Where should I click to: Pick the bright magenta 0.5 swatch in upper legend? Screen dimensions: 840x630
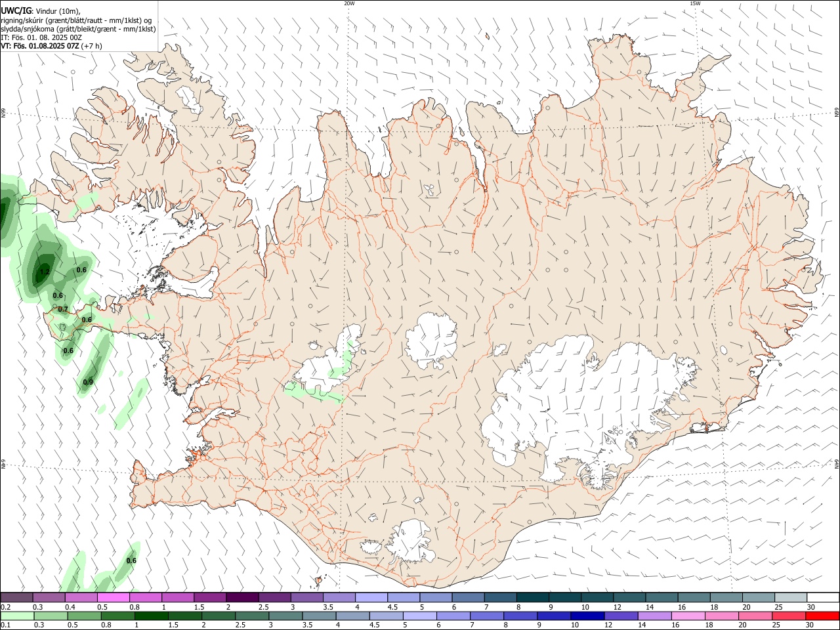pyautogui.click(x=113, y=597)
